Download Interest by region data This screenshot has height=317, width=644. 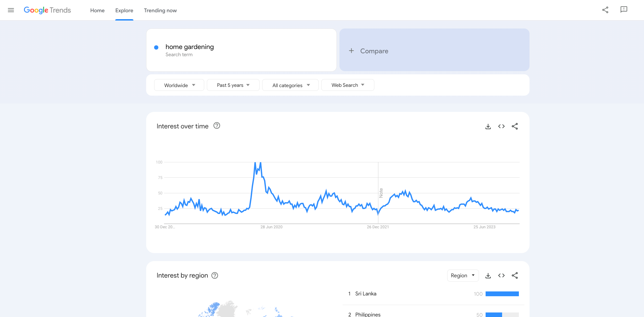point(488,276)
